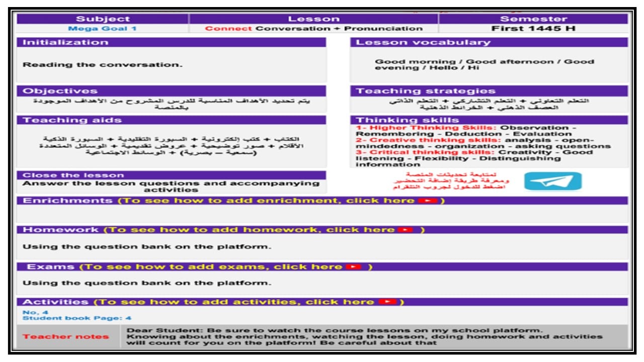Select the 'Mega Goal 1' subject text
Viewport: 644px width, 362px height.
(x=102, y=29)
